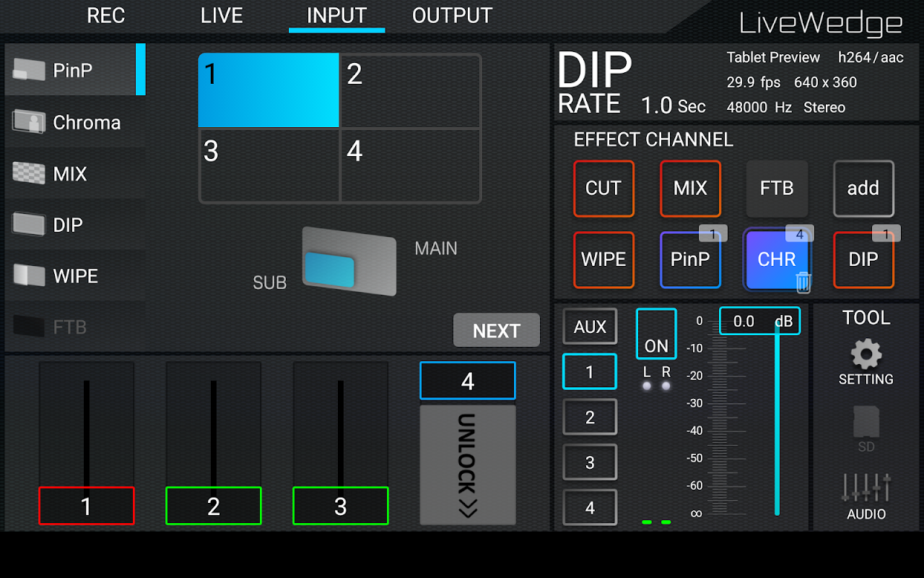Open the SETTING gear tool

(x=866, y=363)
